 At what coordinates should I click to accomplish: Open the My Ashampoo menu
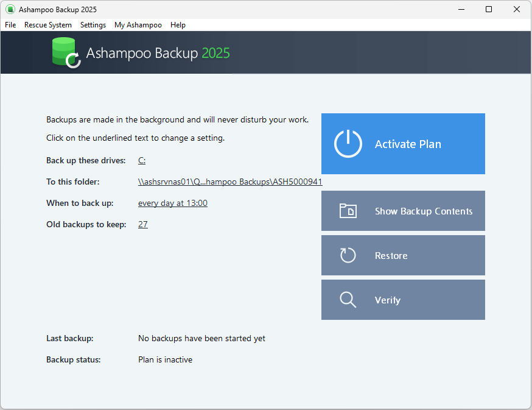pos(138,25)
